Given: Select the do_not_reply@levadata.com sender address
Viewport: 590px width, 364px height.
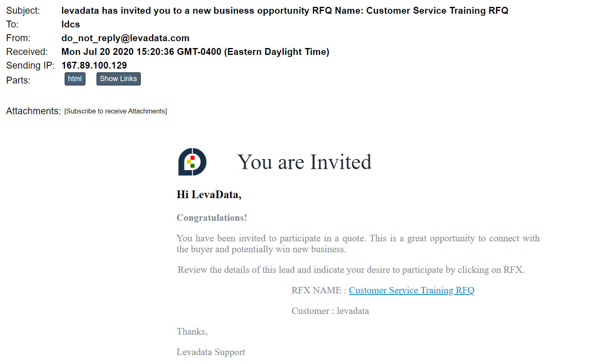Looking at the screenshot, I should coord(125,38).
